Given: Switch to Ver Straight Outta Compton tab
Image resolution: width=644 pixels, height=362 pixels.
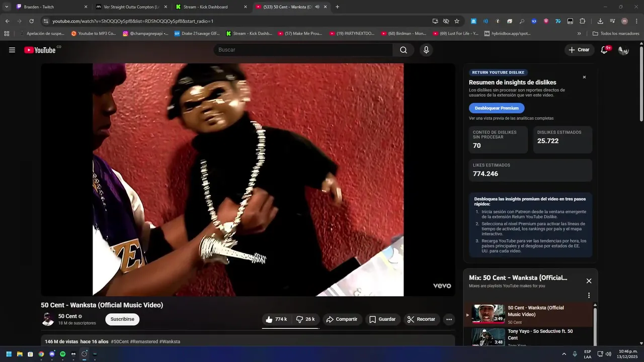Looking at the screenshot, I should 131,7.
